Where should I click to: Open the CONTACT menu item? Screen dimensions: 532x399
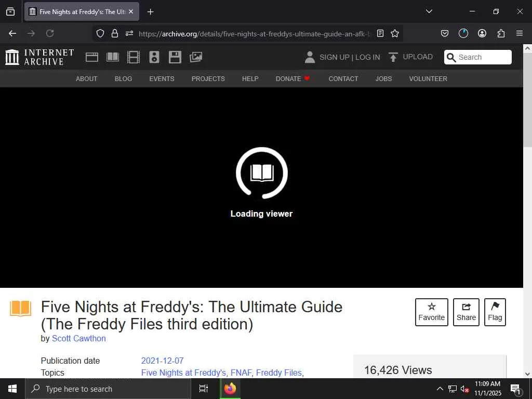click(x=343, y=79)
